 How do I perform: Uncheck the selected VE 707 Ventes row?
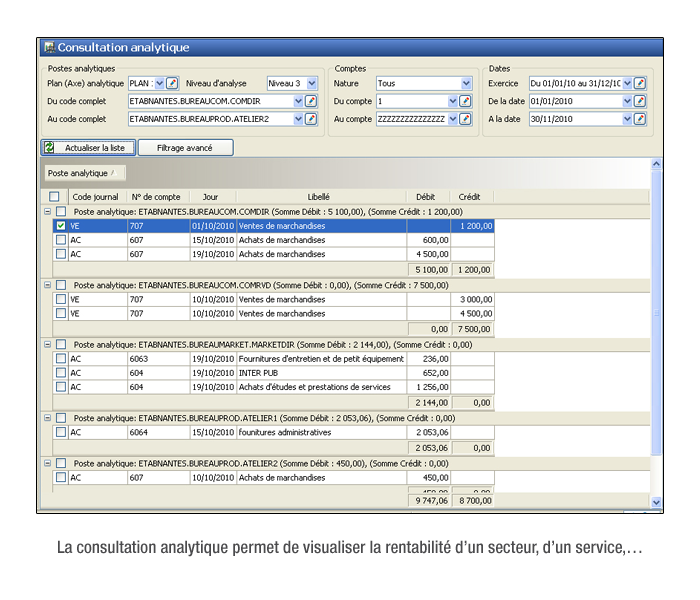click(61, 226)
